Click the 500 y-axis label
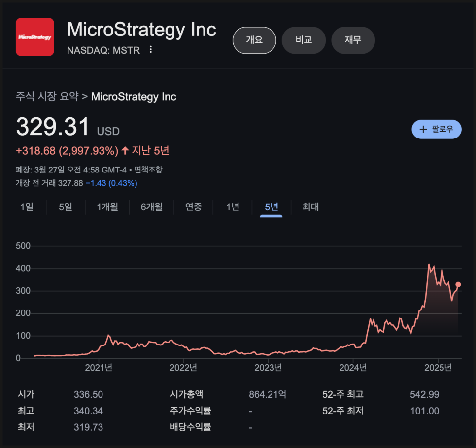476x448 pixels. point(23,246)
